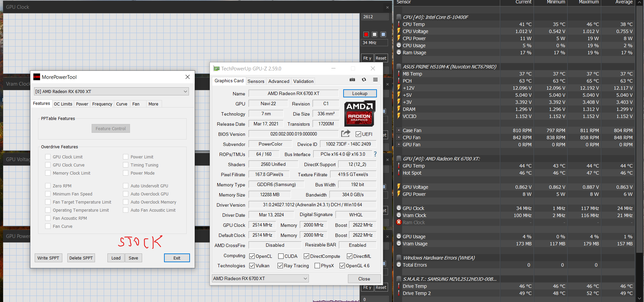Switch to OC Limits tab in MorePowerTool
644x302 pixels.
tap(63, 104)
